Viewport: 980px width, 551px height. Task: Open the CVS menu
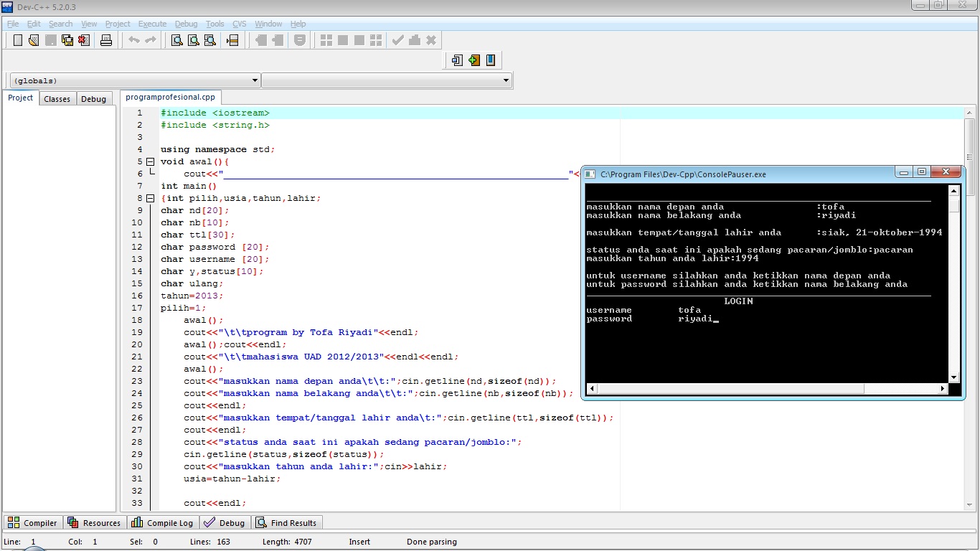[x=240, y=24]
